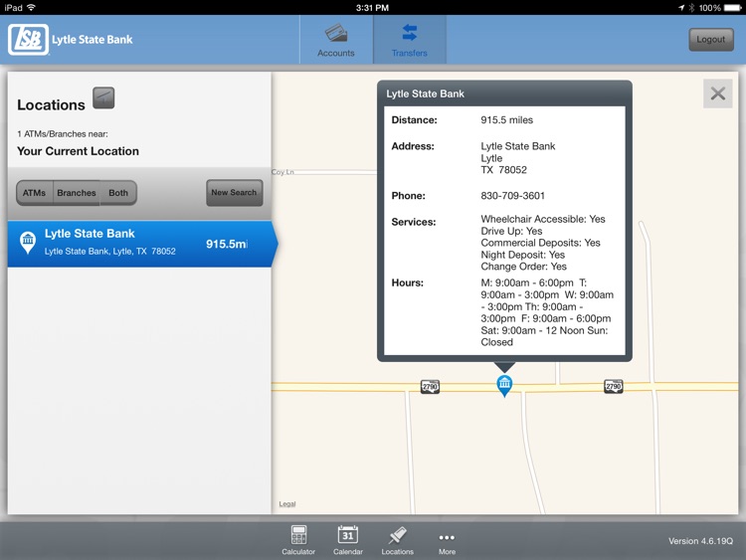Click the 915.5 miles distance value
Screen dimensions: 746x560
pos(506,120)
